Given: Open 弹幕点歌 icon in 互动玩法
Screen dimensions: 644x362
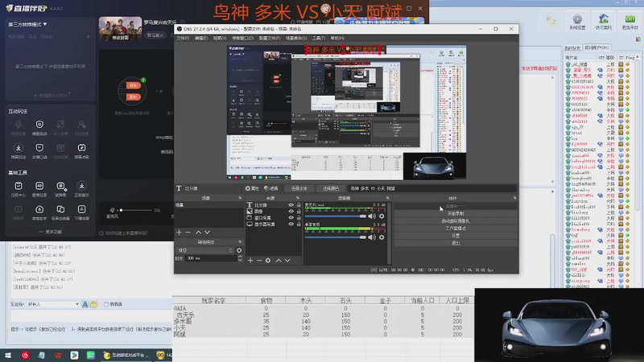Looking at the screenshot, I should coord(81,150).
